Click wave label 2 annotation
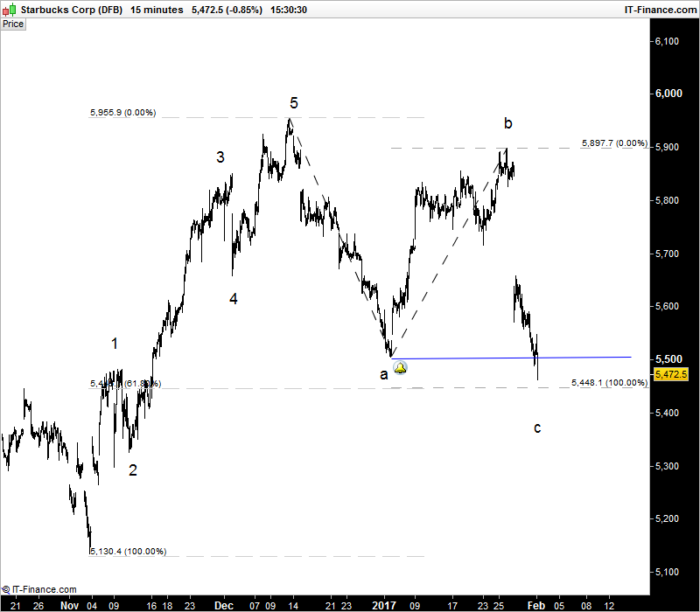700x612 pixels. (133, 470)
